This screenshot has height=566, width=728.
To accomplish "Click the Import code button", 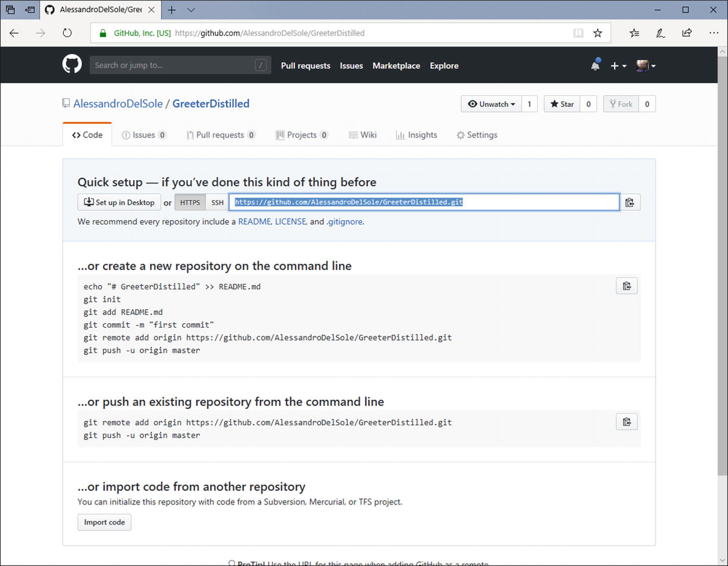I will [104, 522].
